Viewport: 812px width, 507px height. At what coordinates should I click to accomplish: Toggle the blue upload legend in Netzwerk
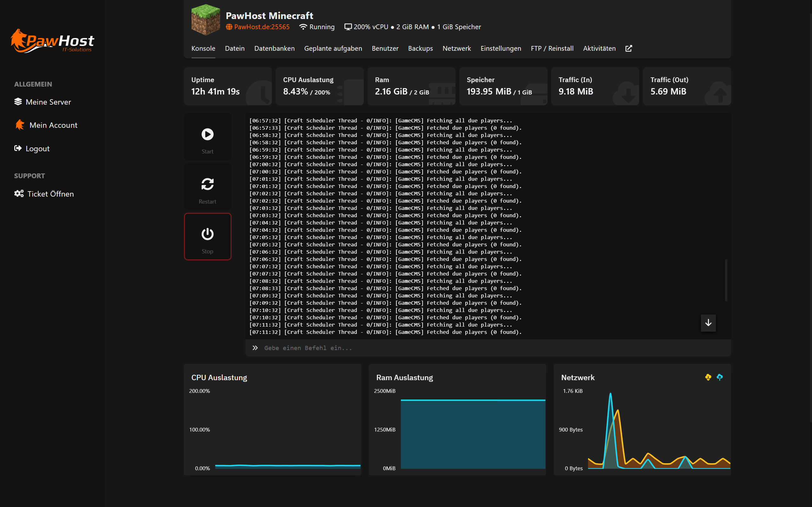719,377
